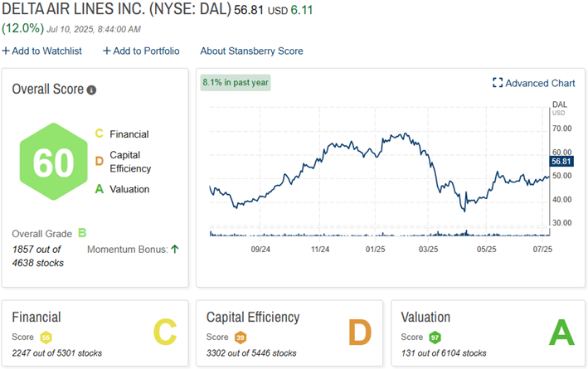This screenshot has width=588, height=369.
Task: Click the Overall Grade B letter
Action: [x=81, y=234]
